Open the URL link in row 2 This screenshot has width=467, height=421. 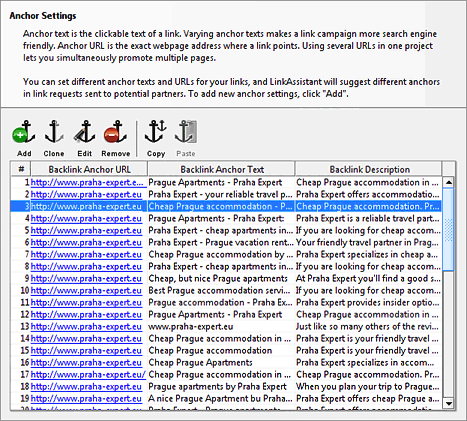86,194
